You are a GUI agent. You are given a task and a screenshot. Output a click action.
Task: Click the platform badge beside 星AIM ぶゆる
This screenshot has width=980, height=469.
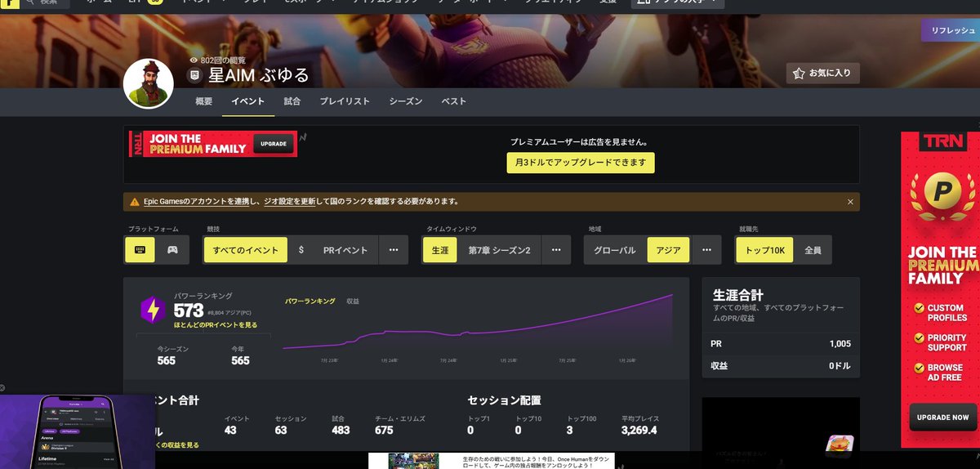[194, 75]
